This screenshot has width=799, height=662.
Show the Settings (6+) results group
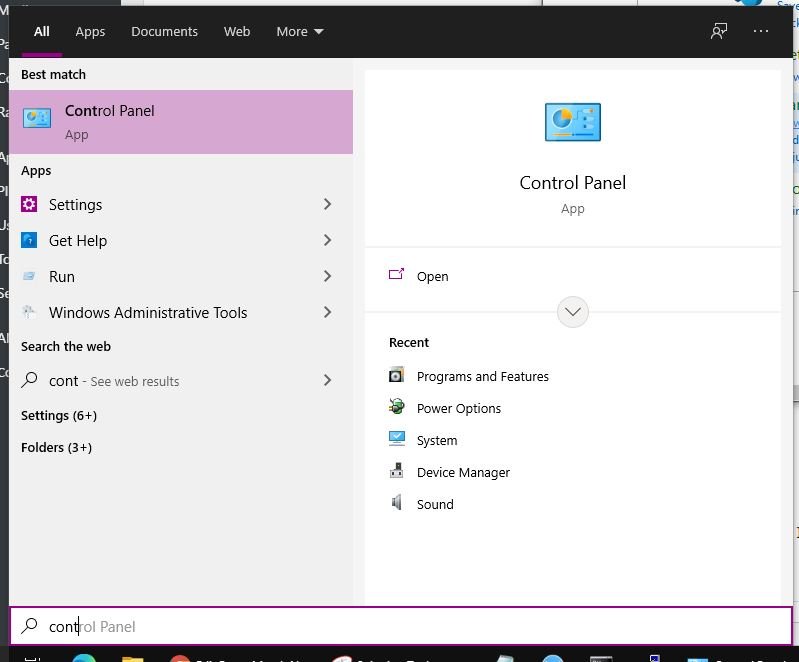point(59,415)
